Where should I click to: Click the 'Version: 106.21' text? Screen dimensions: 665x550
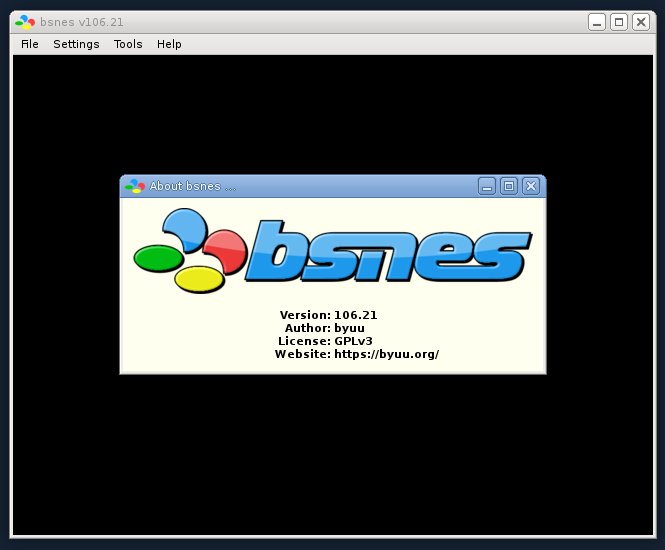coord(328,315)
